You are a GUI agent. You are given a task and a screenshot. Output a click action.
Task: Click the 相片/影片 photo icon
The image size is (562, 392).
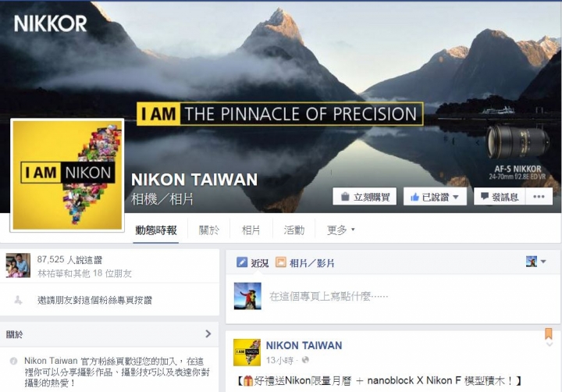tap(281, 262)
